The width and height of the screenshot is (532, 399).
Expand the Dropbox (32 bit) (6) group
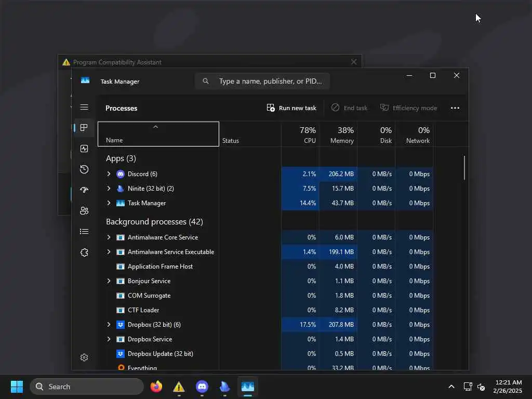tap(109, 325)
